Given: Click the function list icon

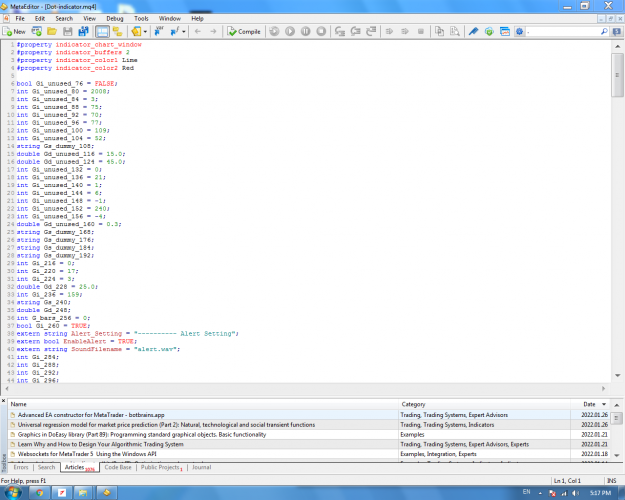Looking at the screenshot, I should click(x=175, y=31).
